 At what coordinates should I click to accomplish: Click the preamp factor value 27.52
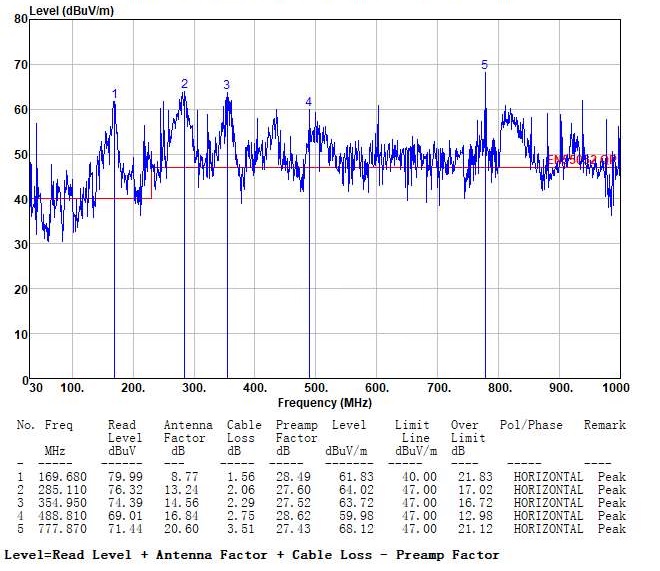(293, 503)
